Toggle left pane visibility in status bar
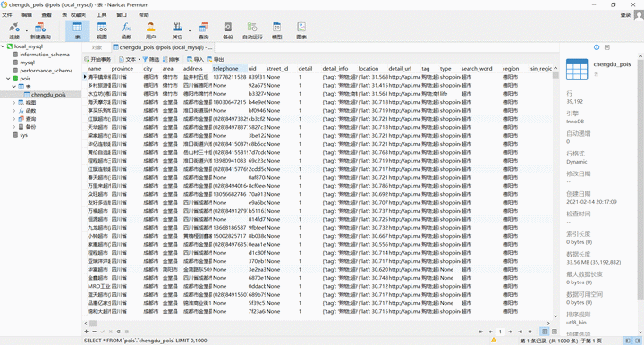This screenshot has height=345, width=644. tap(628, 341)
